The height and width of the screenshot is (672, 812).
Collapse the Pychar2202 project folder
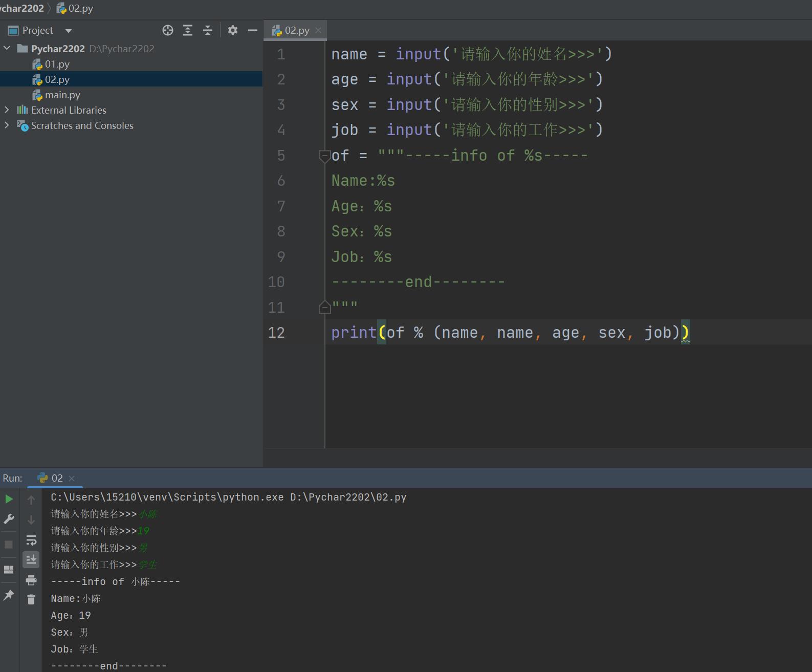[7, 48]
